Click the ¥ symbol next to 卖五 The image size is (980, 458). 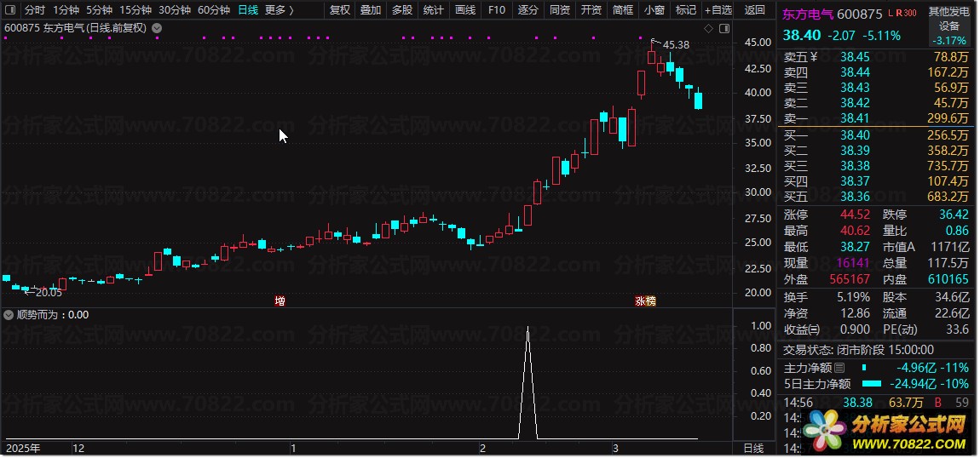coord(814,56)
